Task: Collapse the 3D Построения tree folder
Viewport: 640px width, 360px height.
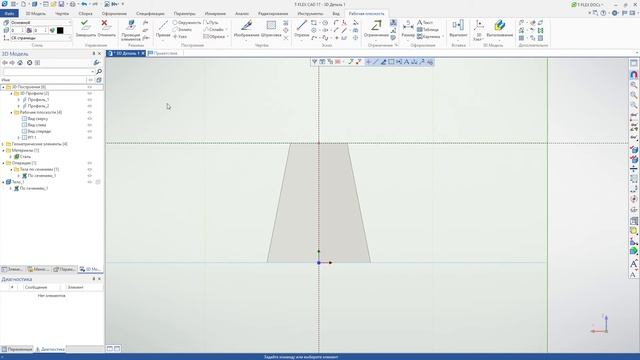Action: (3, 87)
